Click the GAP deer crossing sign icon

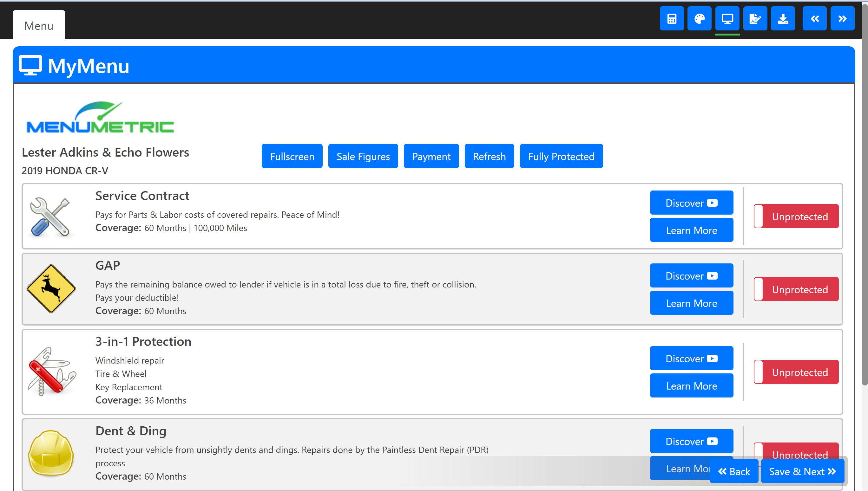point(51,289)
